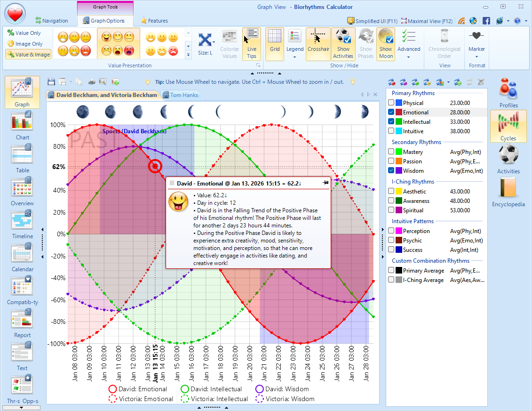Select the Value Only presentation option
Screen dimensions: 532x411
(x=24, y=33)
